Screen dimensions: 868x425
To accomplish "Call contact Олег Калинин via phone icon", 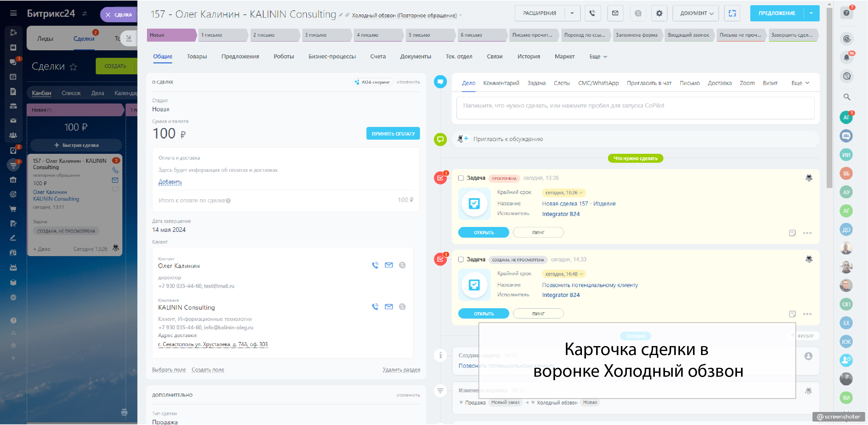I will point(375,265).
